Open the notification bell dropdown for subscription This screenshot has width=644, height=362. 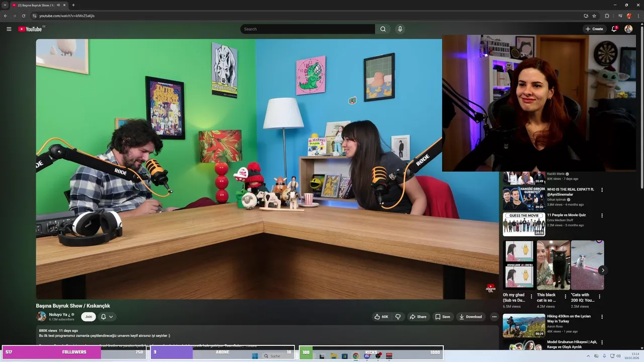(x=107, y=317)
